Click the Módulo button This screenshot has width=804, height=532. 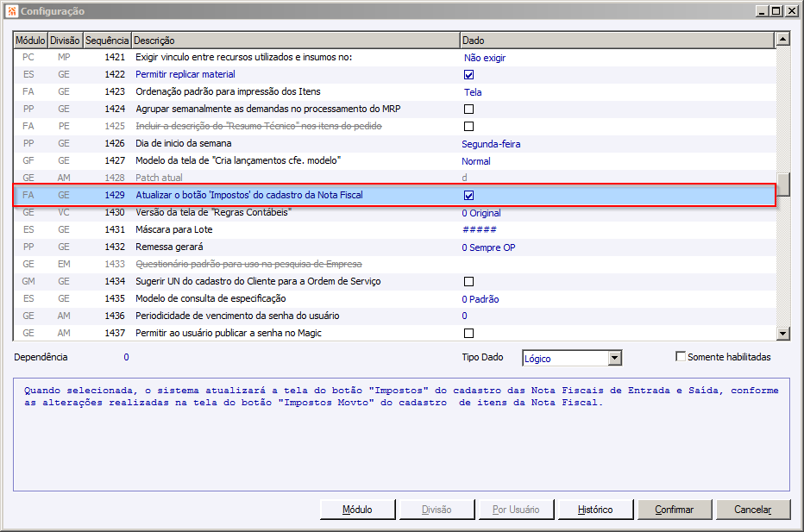[357, 510]
